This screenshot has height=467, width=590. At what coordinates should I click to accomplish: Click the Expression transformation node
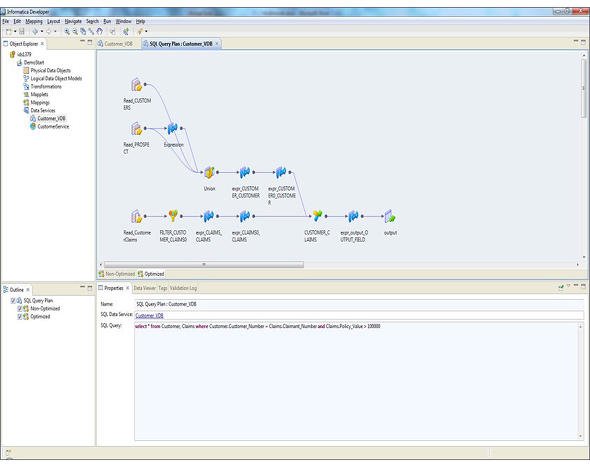(x=172, y=129)
